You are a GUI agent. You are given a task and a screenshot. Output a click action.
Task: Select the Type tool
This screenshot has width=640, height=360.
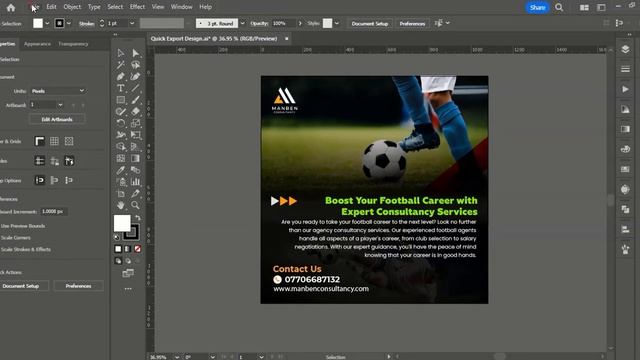tap(120, 88)
